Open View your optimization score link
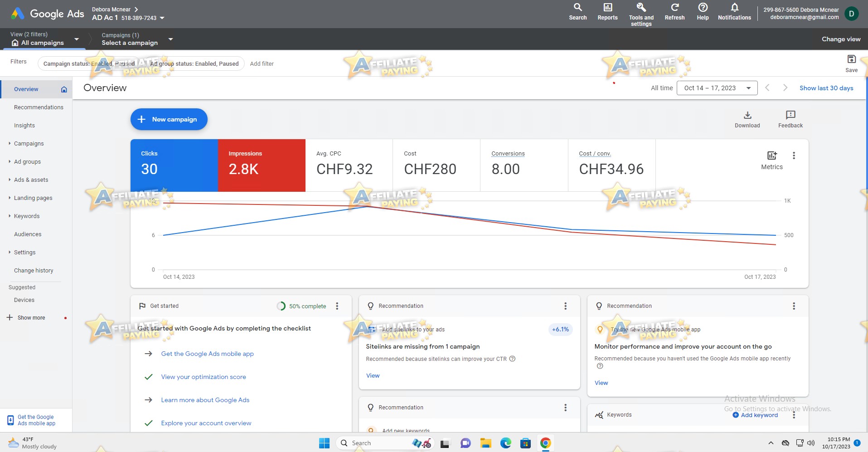The width and height of the screenshot is (868, 452). point(204,377)
